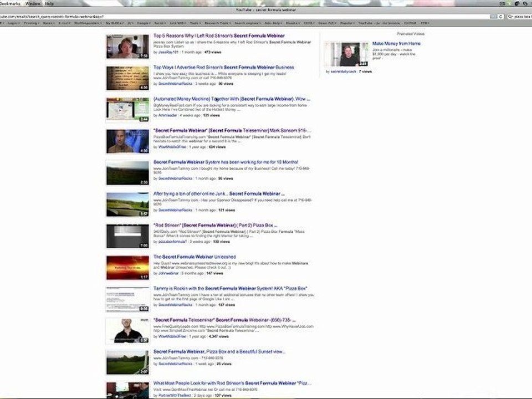532x399 pixels.
Task: Expand the Search engines bookmarks folder
Action: point(248,23)
